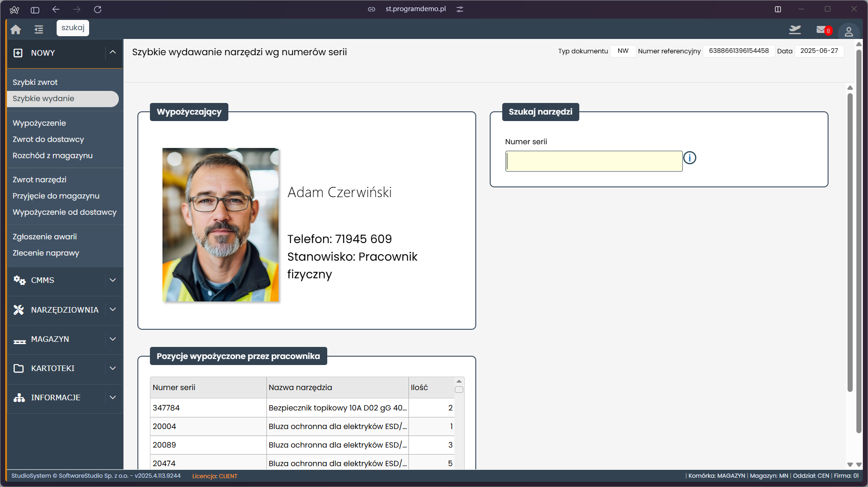This screenshot has width=868, height=487.
Task: Click Adam Czerwiński's photo
Action: 220,225
